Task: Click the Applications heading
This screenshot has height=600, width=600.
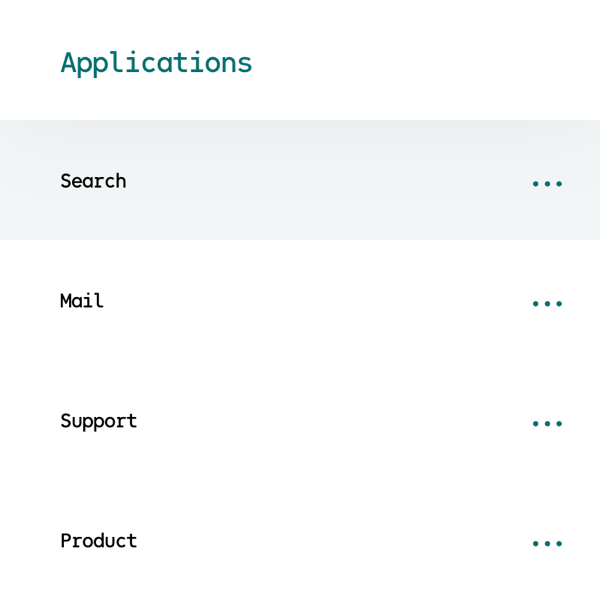Action: [x=156, y=63]
